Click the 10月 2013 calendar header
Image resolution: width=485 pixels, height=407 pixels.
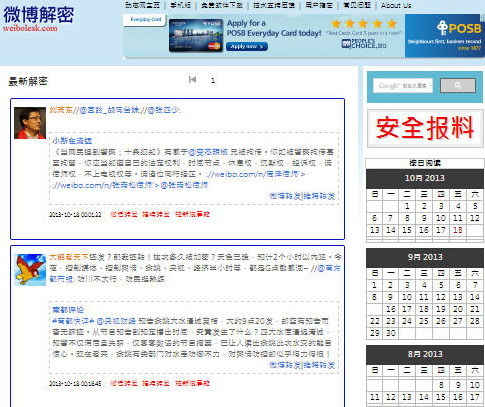click(425, 178)
